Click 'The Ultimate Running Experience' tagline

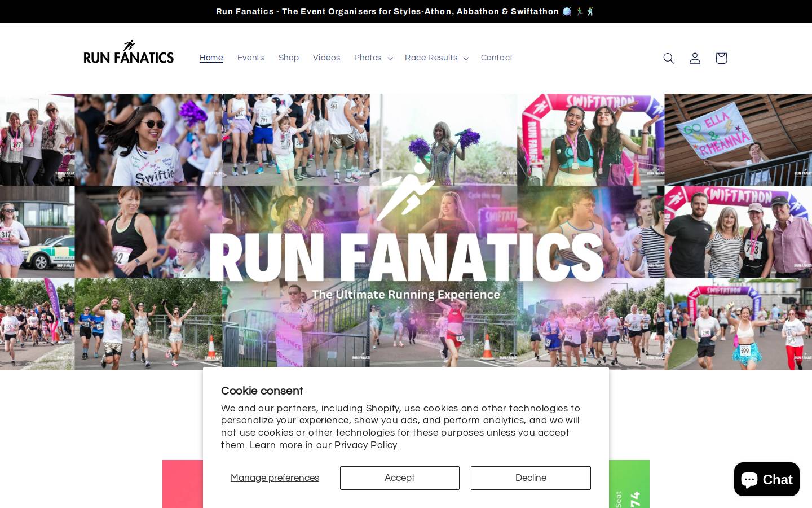tap(406, 295)
